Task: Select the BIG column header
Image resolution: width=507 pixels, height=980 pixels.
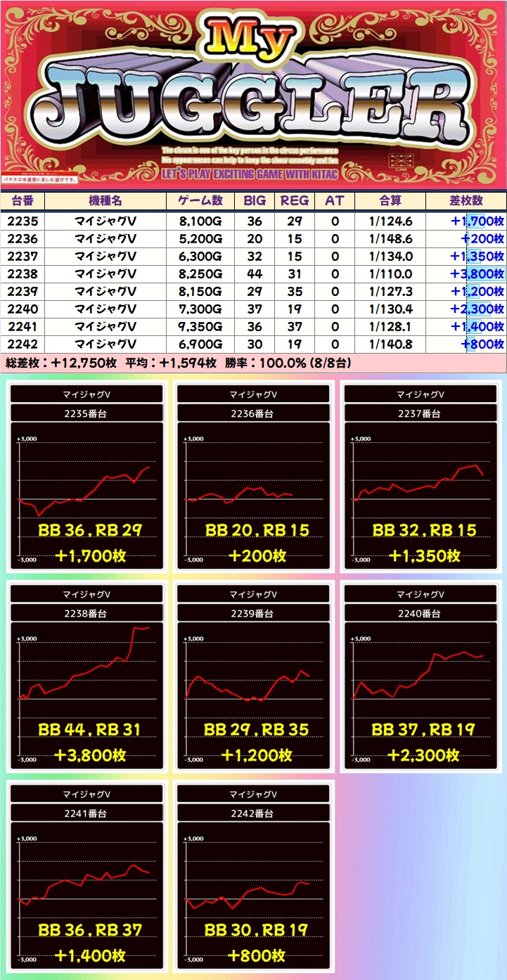Action: coord(255,200)
